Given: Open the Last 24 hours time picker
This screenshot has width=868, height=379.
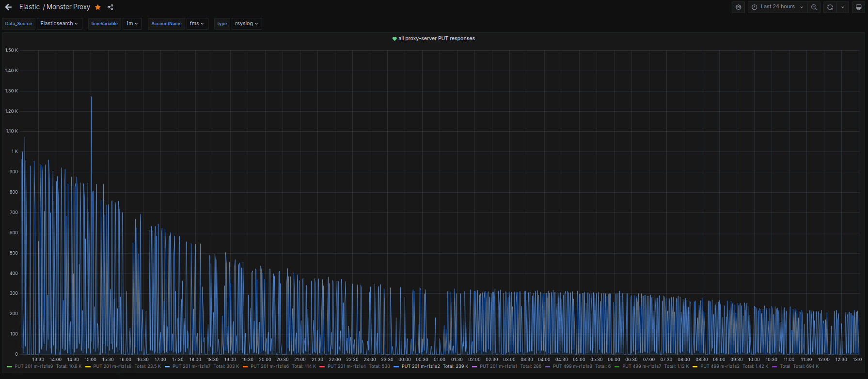Looking at the screenshot, I should [x=777, y=7].
